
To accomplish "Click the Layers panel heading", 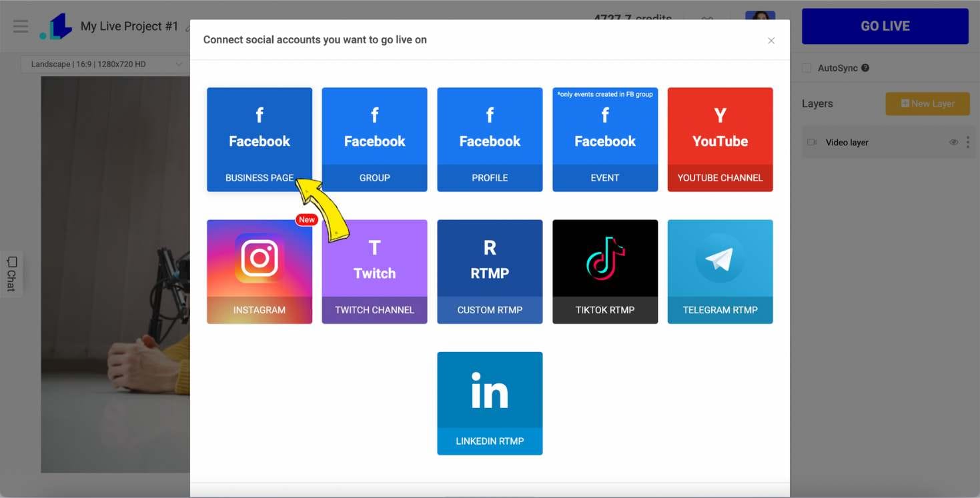I will [x=817, y=103].
